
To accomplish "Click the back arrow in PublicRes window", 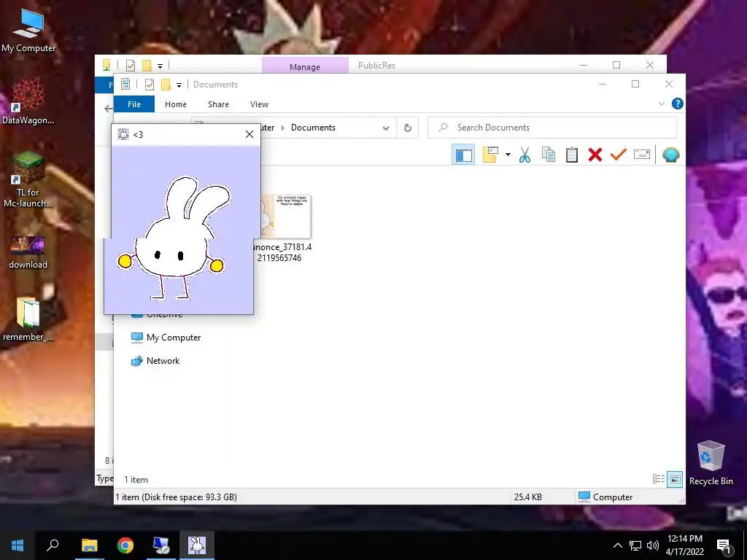I will pyautogui.click(x=109, y=109).
